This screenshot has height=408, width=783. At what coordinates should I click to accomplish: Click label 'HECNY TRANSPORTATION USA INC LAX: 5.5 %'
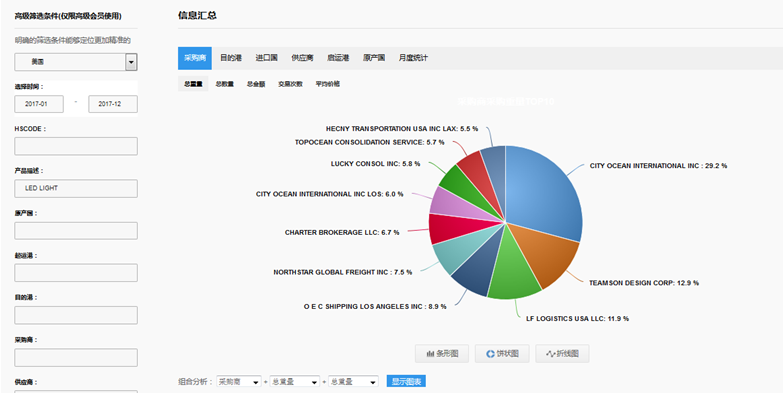click(x=402, y=129)
